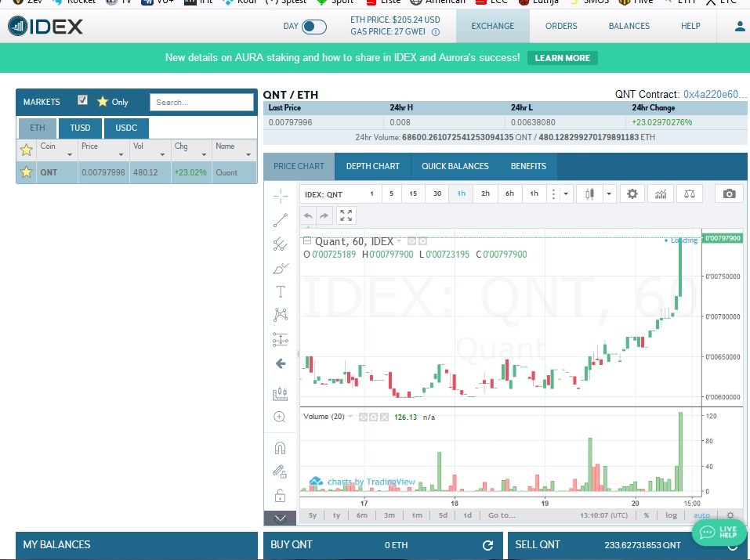Expand the candlestick chart style dropdown

click(x=609, y=194)
